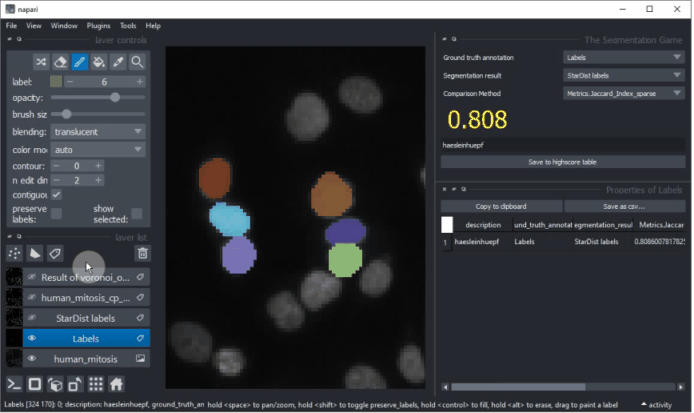Enable the show selected checkbox
Viewport: 694px width, 413px height.
tap(137, 214)
